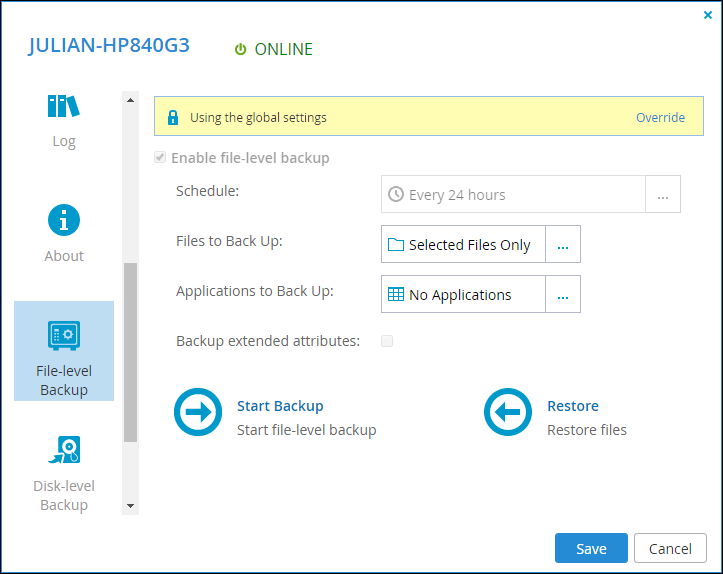Enable Backup extended attributes checkbox
Image resolution: width=723 pixels, height=574 pixels.
(x=387, y=341)
